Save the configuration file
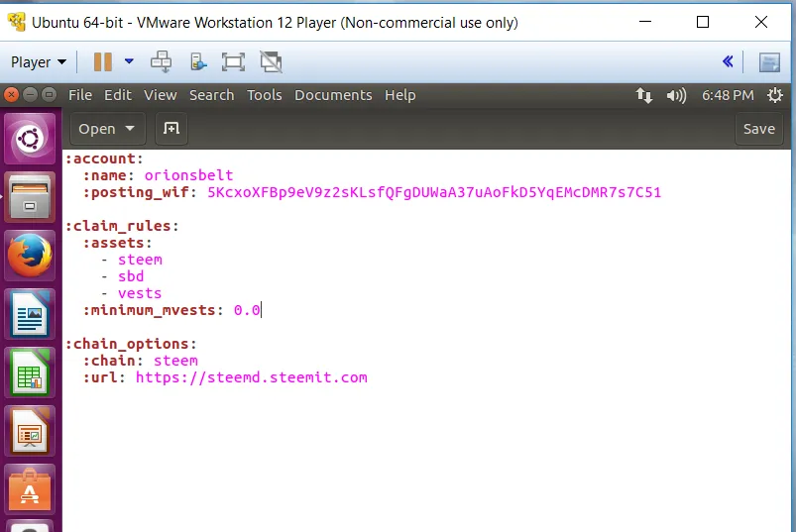 [759, 129]
